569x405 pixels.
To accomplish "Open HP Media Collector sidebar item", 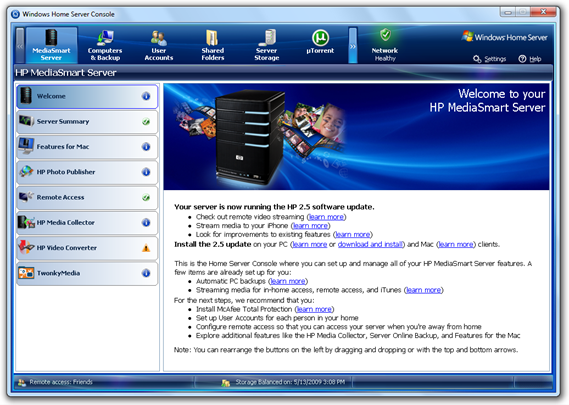I will pyautogui.click(x=87, y=222).
